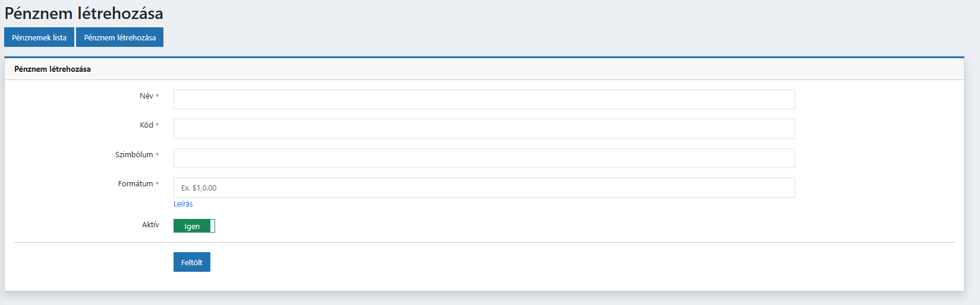The width and height of the screenshot is (980, 305).
Task: Click the Pénznem létrehozása panel header
Action: pos(52,69)
